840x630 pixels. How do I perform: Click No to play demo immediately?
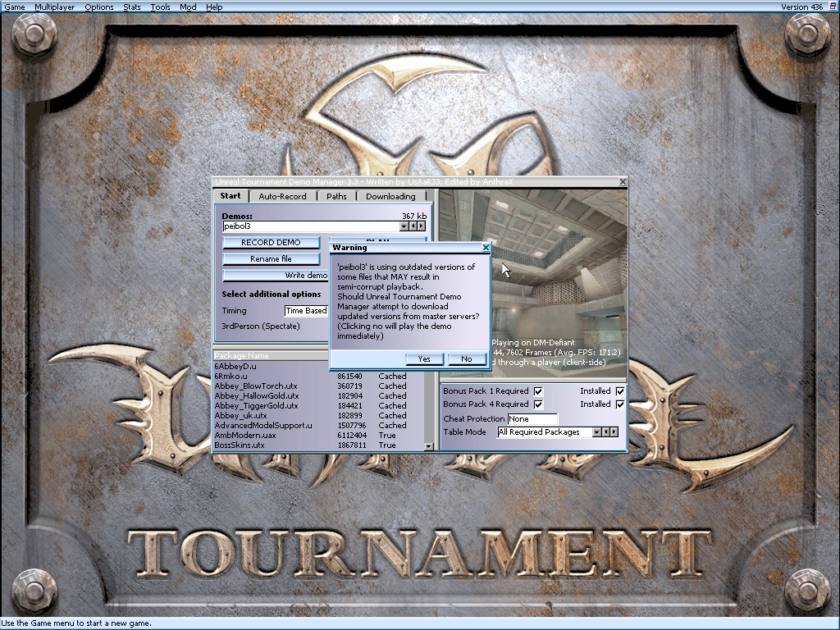(x=467, y=359)
